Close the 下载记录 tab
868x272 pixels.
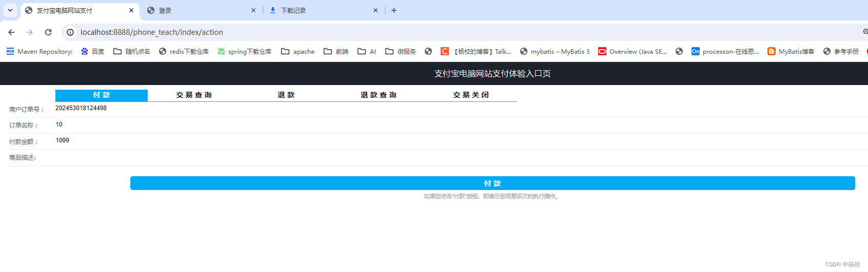[x=376, y=10]
